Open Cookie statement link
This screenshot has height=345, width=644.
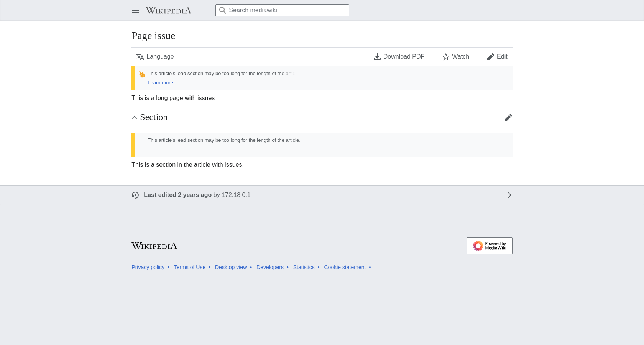pyautogui.click(x=345, y=267)
